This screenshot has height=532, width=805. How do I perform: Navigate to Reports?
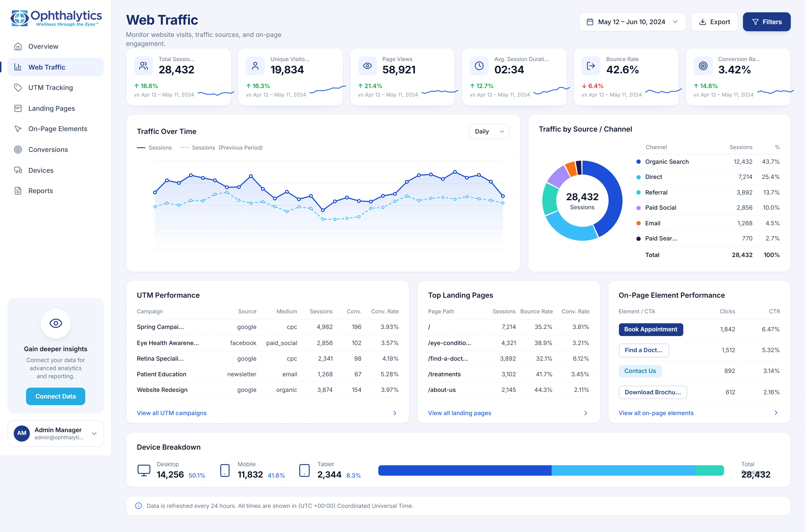[x=56, y=191]
